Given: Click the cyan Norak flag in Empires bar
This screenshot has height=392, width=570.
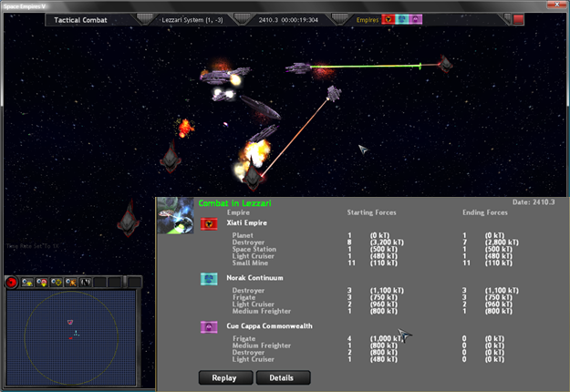Looking at the screenshot, I should (402, 20).
